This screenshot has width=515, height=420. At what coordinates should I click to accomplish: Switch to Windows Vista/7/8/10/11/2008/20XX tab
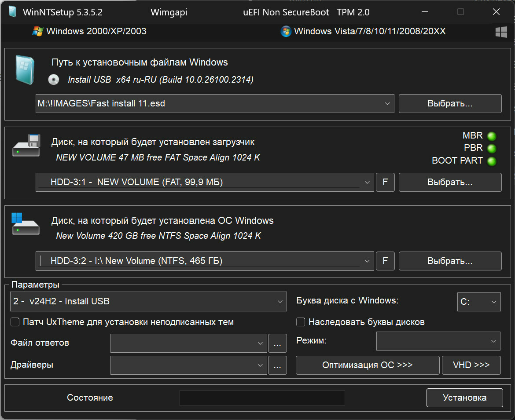[x=363, y=31]
